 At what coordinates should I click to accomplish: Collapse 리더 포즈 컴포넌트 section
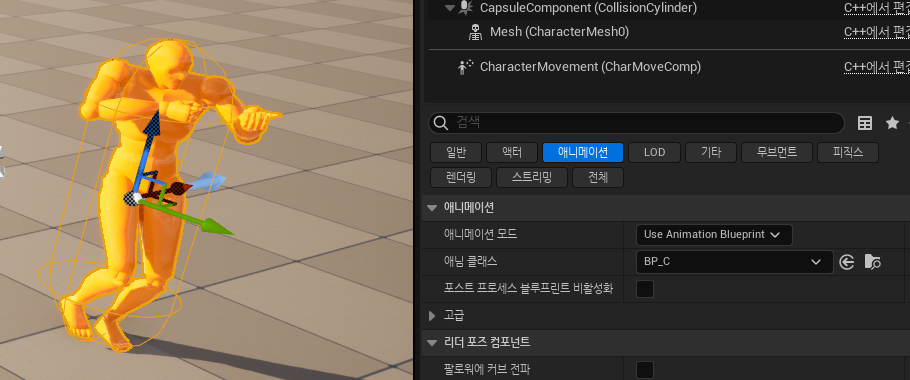pos(431,343)
